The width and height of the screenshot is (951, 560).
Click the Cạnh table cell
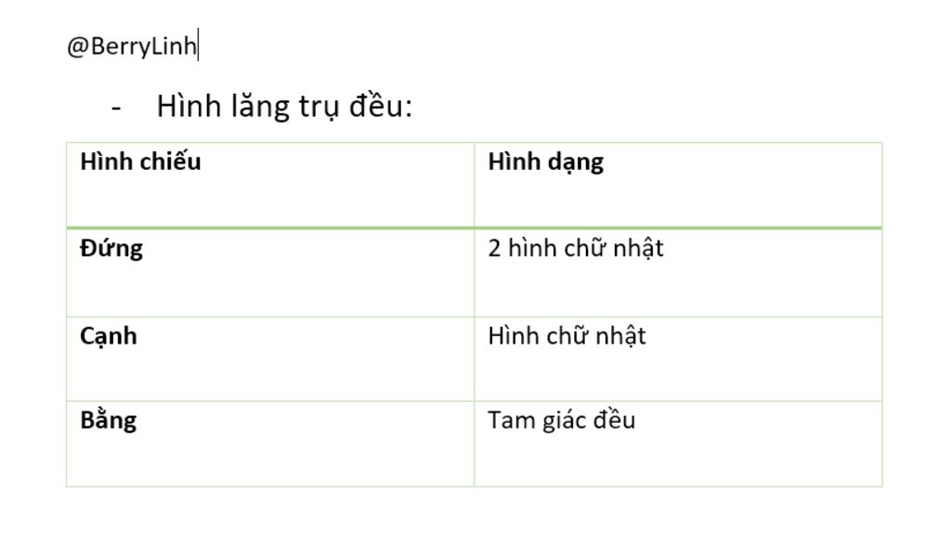[270, 359]
